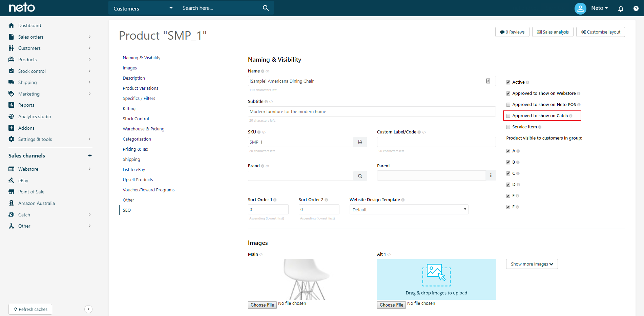Click the Point of Sale store icon
Viewport: 644px width, 316px height.
coord(12,192)
